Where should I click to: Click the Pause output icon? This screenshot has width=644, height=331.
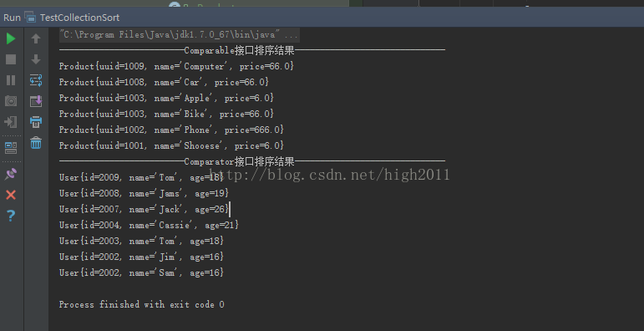tap(11, 80)
